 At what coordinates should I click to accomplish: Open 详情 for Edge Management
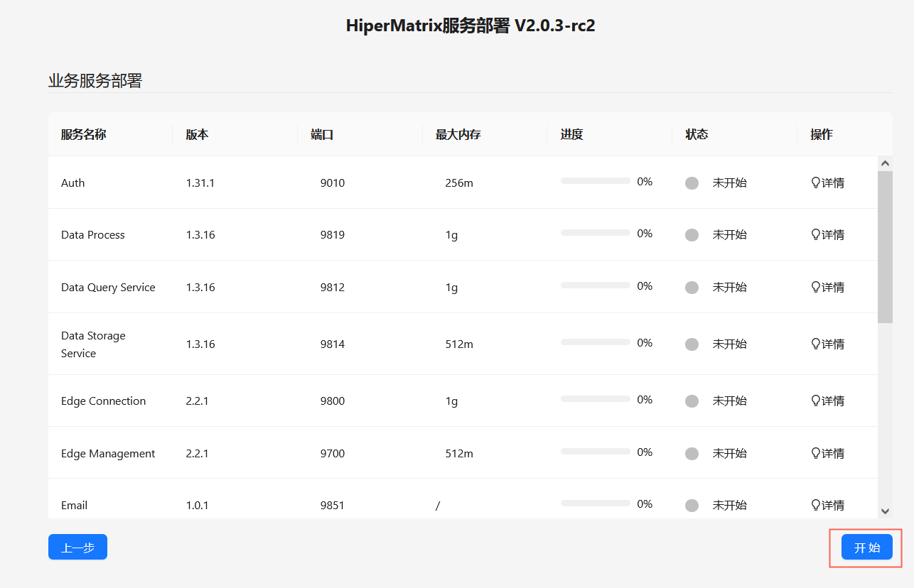828,453
